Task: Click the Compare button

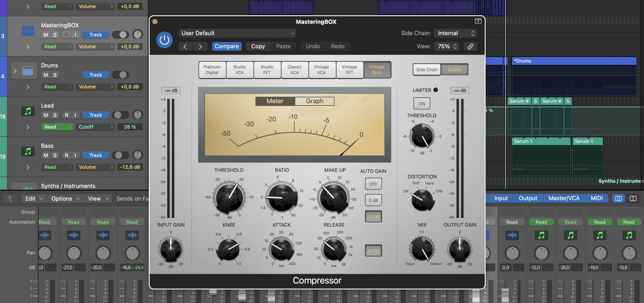Action: (x=227, y=46)
